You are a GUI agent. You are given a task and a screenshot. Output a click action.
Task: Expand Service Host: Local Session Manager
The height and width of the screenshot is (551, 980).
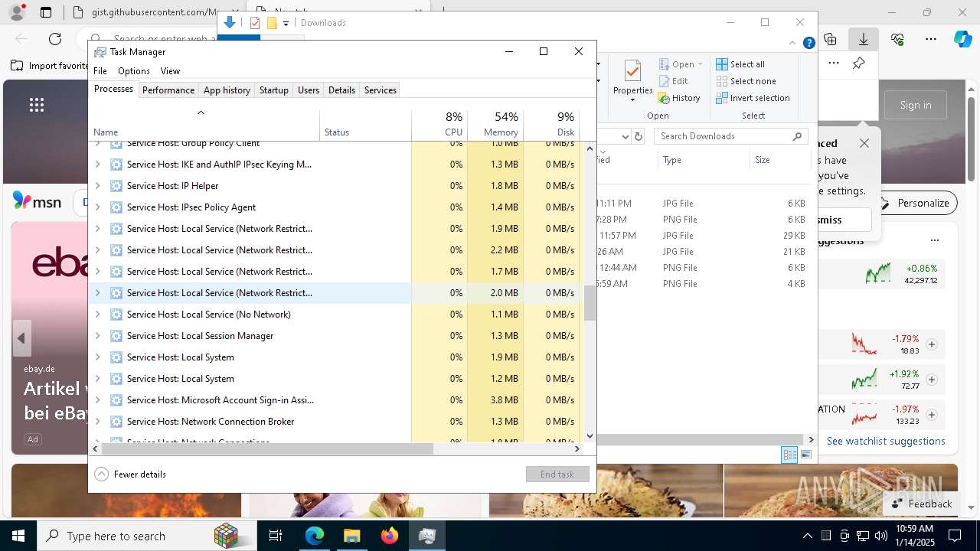pos(97,336)
